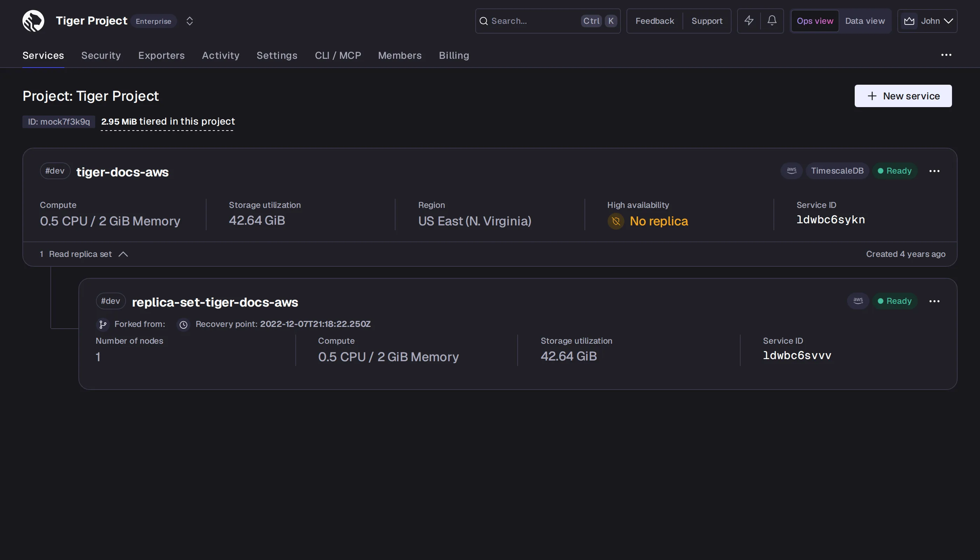This screenshot has height=560, width=980.
Task: Open the project switcher chevrons
Action: (x=189, y=21)
